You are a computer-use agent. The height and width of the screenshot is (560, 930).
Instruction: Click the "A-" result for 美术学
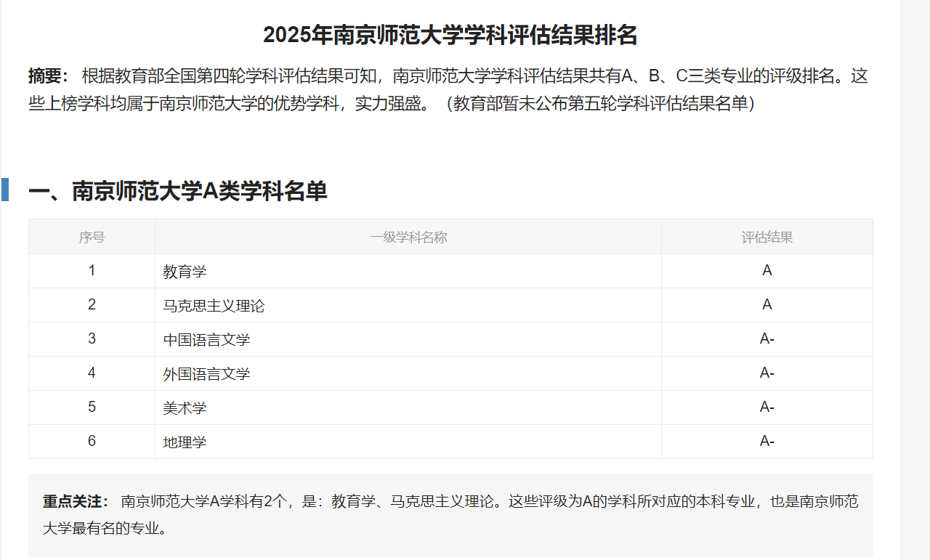click(767, 407)
